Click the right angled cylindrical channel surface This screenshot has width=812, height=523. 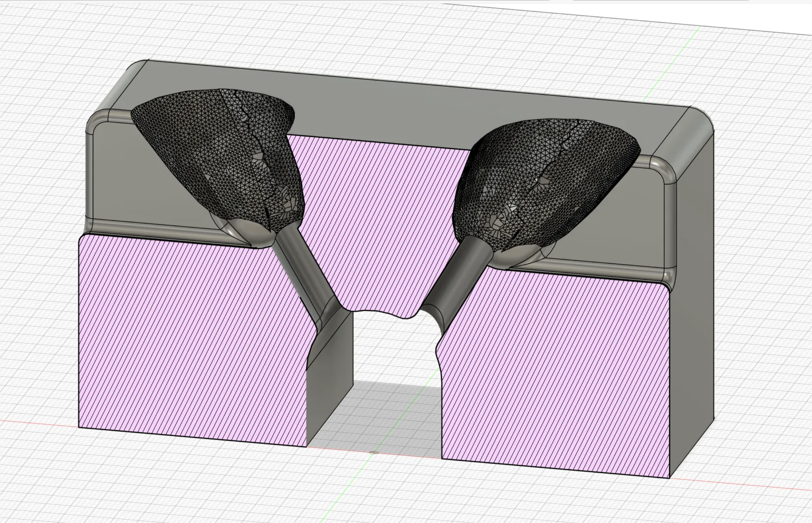click(x=458, y=279)
